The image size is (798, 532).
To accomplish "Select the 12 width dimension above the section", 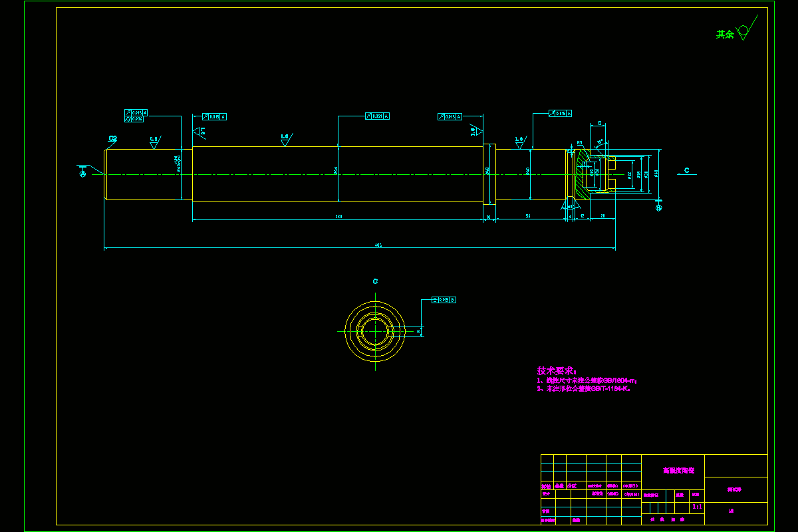I will [599, 123].
